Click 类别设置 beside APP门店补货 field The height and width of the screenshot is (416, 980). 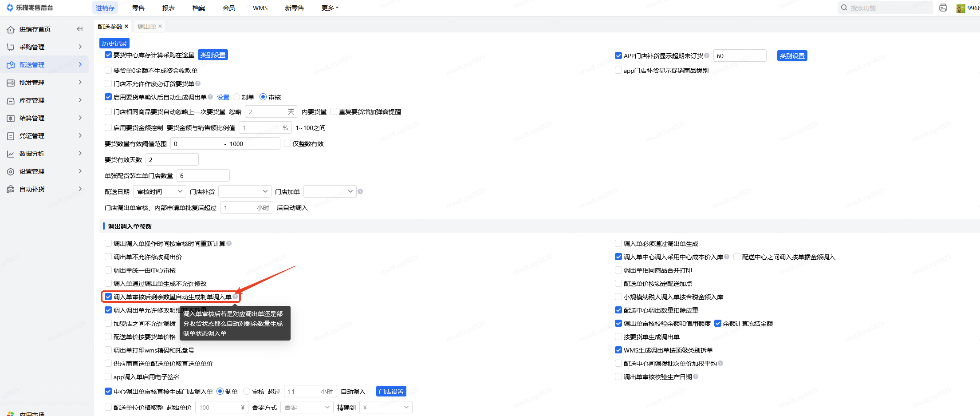792,56
